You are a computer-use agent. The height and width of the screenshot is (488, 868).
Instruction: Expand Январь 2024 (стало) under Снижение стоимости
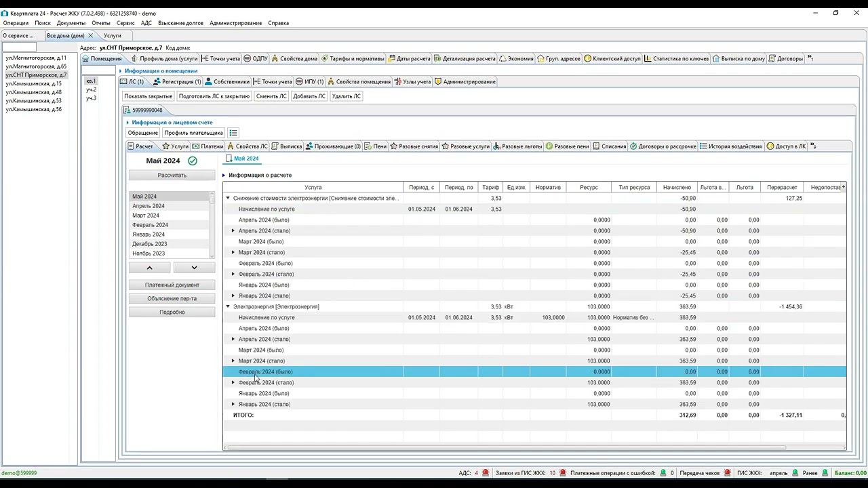click(x=233, y=296)
